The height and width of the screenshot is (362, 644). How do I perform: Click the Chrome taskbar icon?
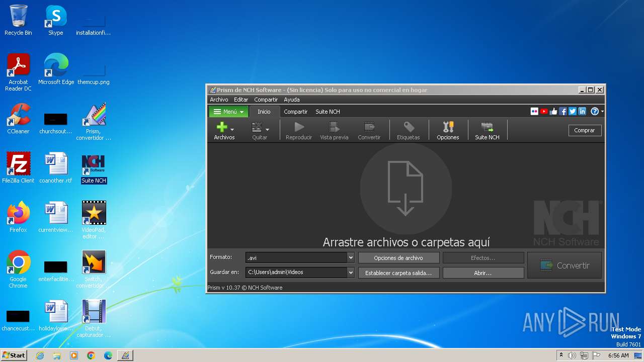(x=91, y=355)
